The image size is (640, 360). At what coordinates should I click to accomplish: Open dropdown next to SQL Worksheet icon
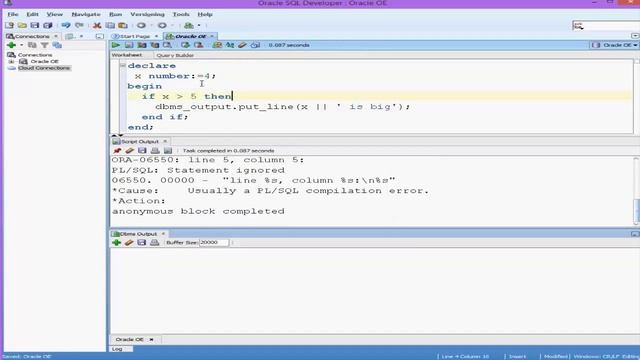pyautogui.click(x=199, y=25)
